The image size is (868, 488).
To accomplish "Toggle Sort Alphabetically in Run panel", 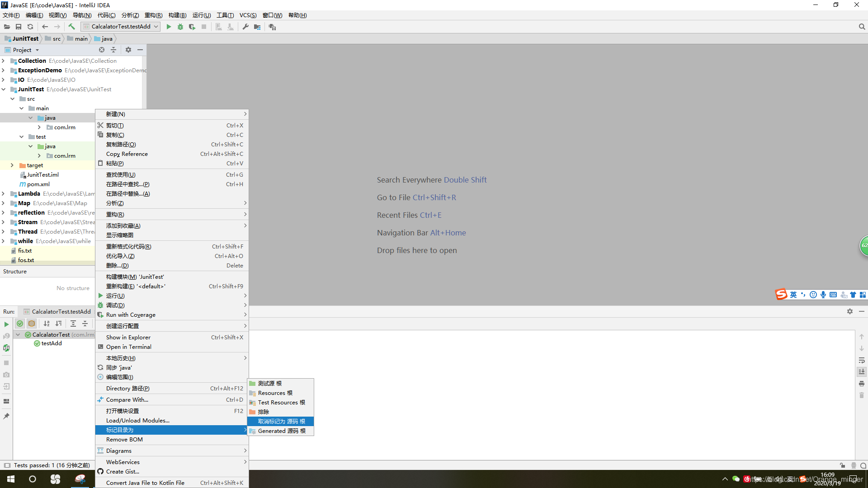I will pyautogui.click(x=47, y=324).
